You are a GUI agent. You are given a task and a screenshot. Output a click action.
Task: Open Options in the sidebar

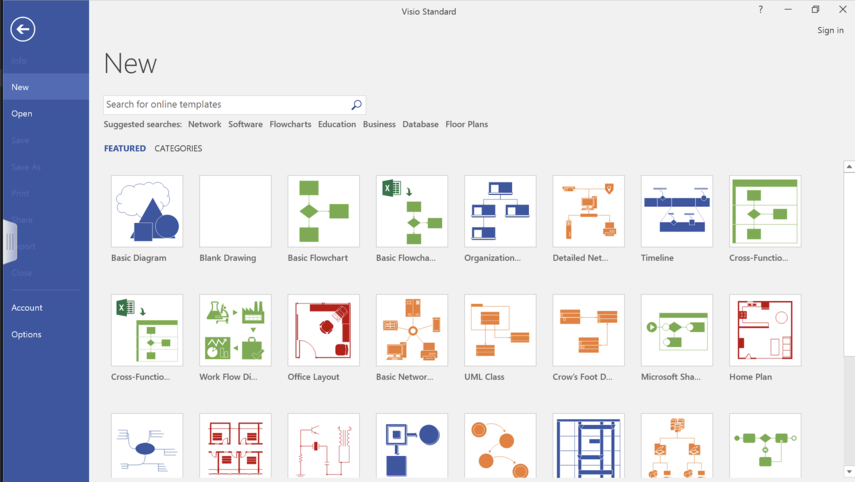point(27,335)
